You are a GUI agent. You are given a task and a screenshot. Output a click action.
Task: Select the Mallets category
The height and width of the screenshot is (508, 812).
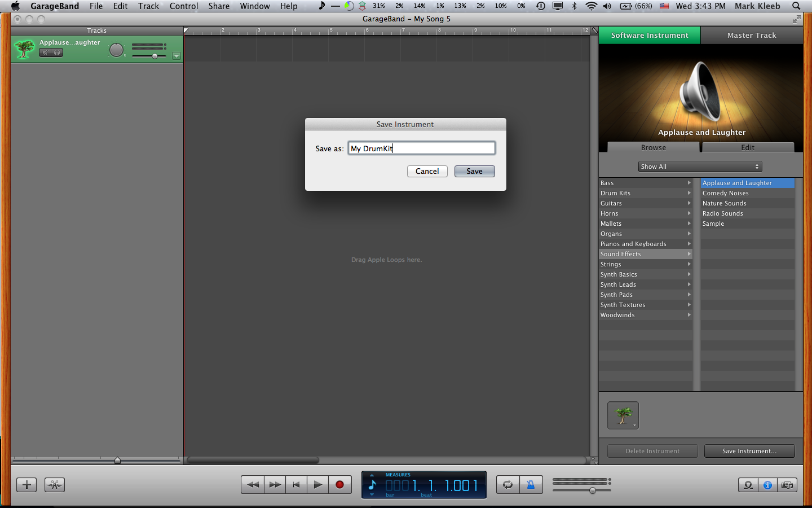[646, 224]
